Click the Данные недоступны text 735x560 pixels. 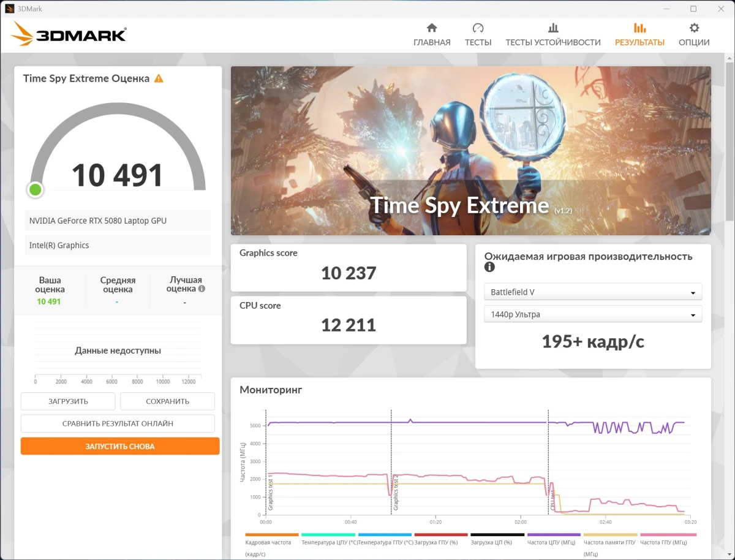pyautogui.click(x=118, y=351)
